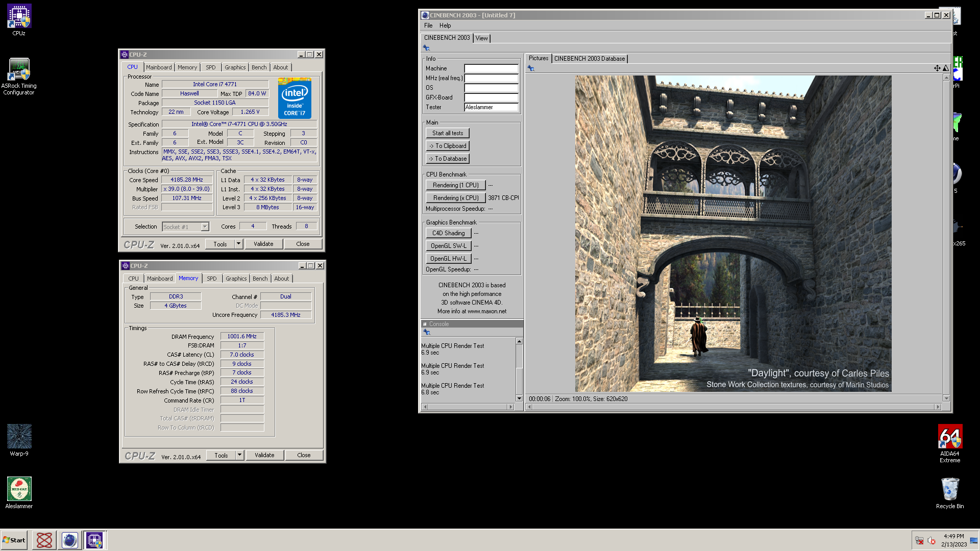Switch to the Cinebench taskbar icon
980x551 pixels.
pyautogui.click(x=69, y=540)
